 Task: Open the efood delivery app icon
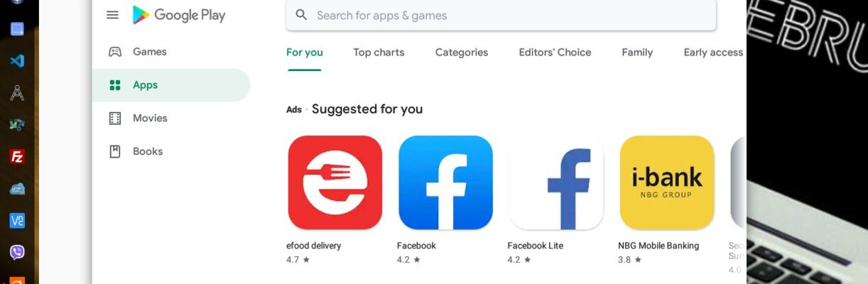335,182
